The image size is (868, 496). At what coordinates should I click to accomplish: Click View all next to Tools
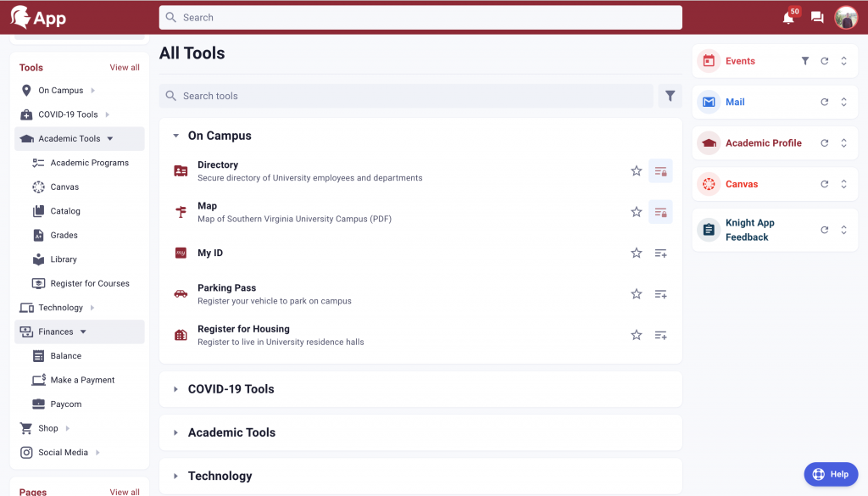pyautogui.click(x=125, y=68)
